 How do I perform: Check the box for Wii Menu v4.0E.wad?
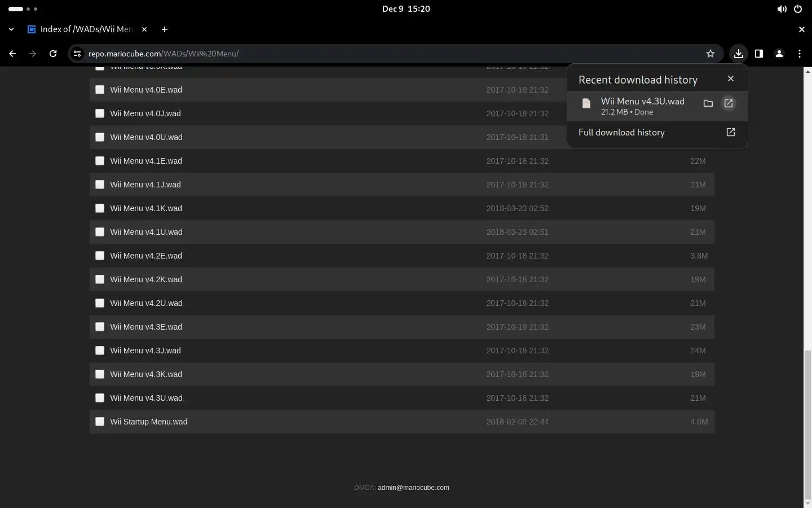tap(100, 90)
